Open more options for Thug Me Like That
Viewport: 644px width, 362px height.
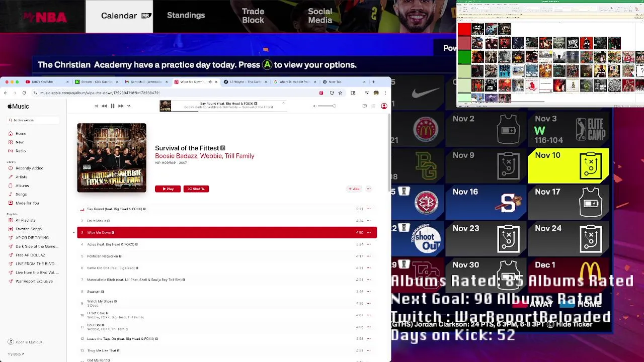369,350
